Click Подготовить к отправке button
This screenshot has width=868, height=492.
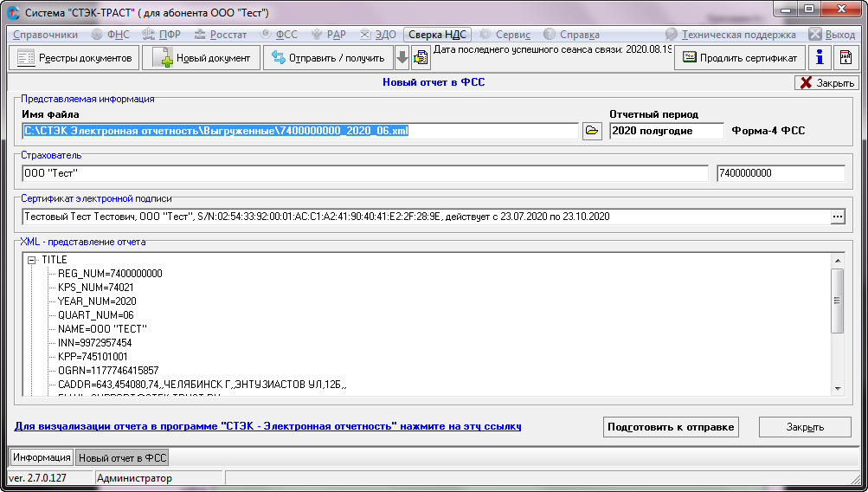coord(671,427)
